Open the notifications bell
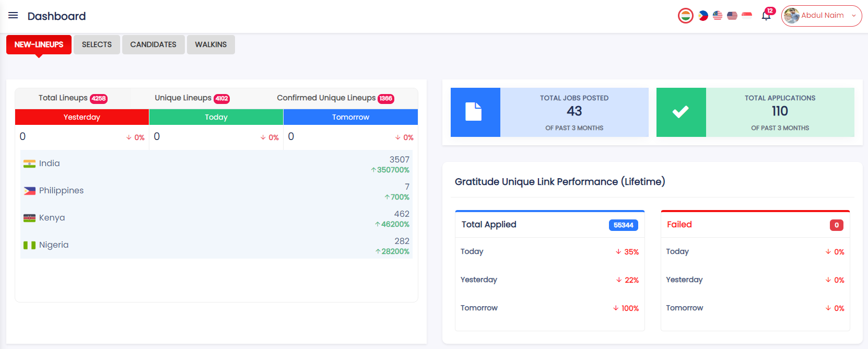 pyautogui.click(x=766, y=16)
